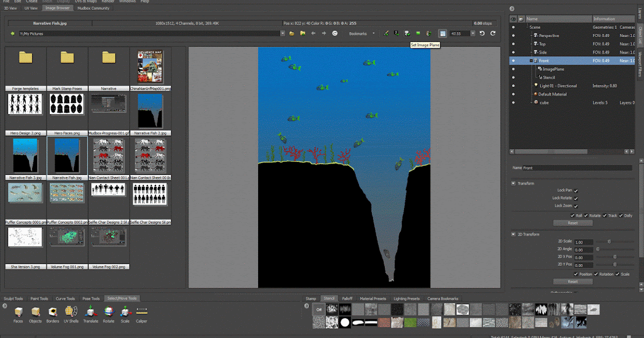The height and width of the screenshot is (338, 644).
Task: Switch to the Paint Tools tray
Action: pyautogui.click(x=39, y=298)
